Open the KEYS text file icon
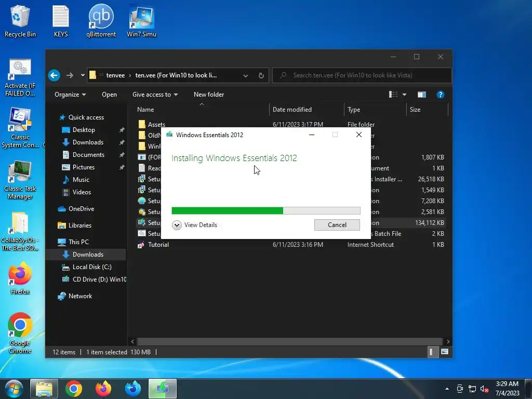532x399 pixels. (61, 21)
